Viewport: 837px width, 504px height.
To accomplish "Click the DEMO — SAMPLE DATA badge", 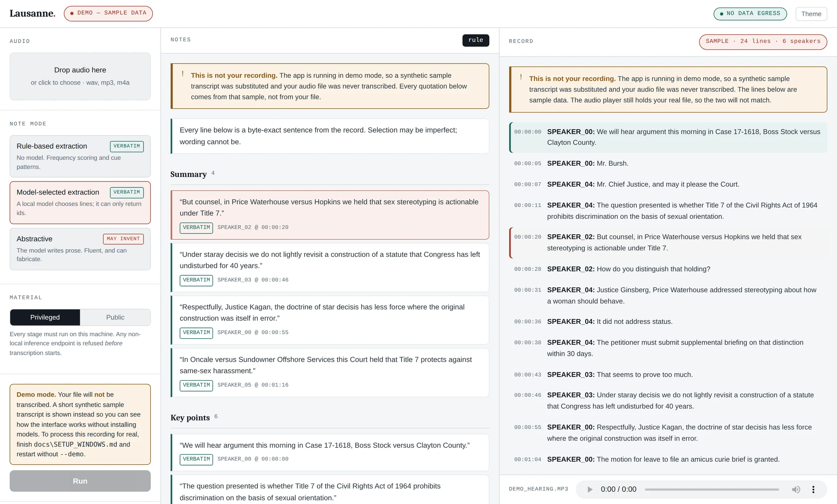I will click(108, 13).
